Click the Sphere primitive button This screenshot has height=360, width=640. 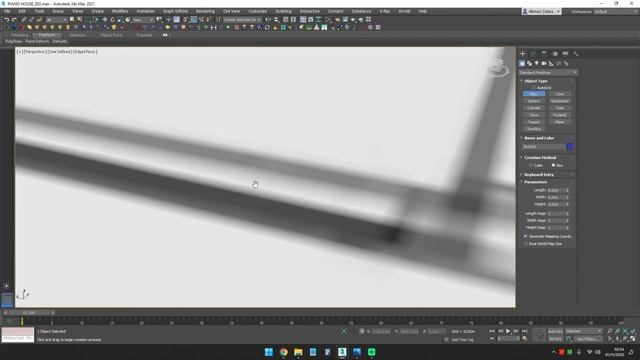(x=534, y=101)
